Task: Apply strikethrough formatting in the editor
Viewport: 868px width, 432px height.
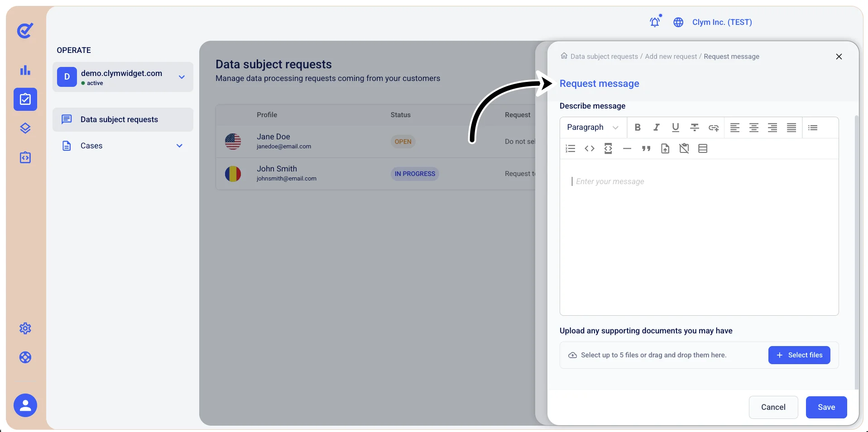Action: point(695,128)
